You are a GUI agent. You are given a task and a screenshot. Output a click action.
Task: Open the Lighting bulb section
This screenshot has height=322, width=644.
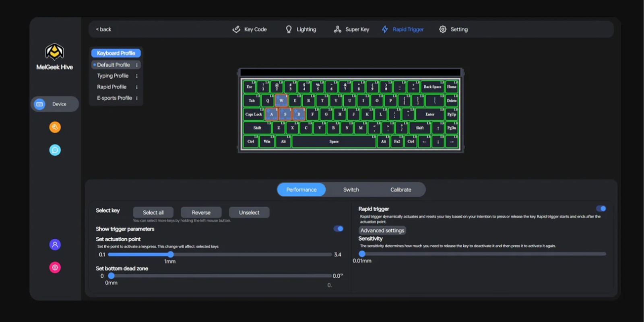click(301, 29)
